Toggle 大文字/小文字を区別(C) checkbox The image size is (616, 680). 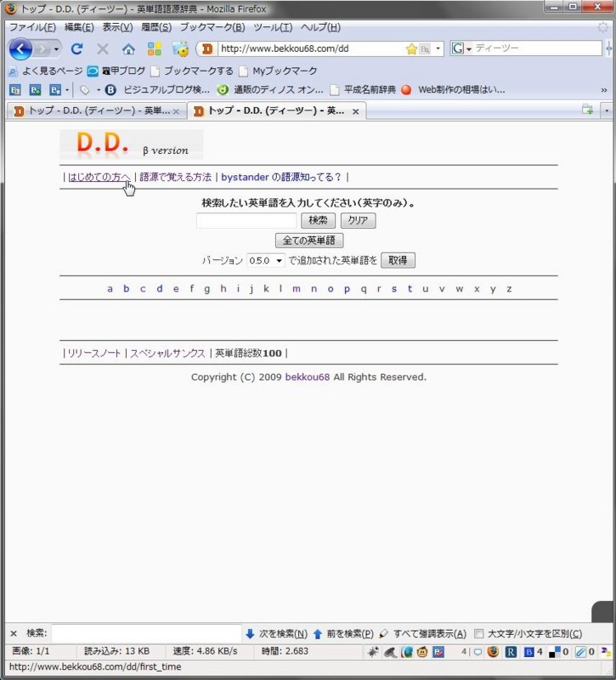[478, 633]
